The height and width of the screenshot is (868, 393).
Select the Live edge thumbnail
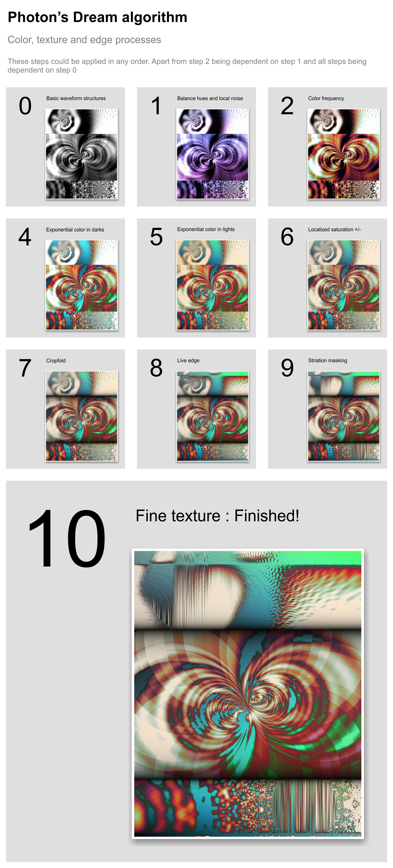pos(212,416)
